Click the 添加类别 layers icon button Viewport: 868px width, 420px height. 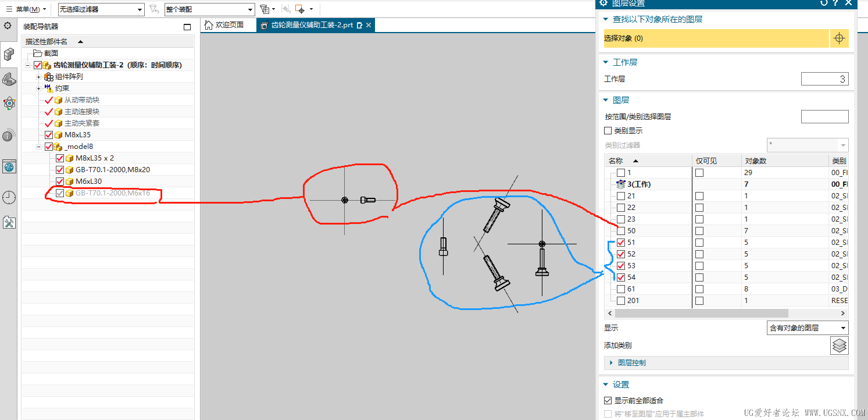coord(839,346)
